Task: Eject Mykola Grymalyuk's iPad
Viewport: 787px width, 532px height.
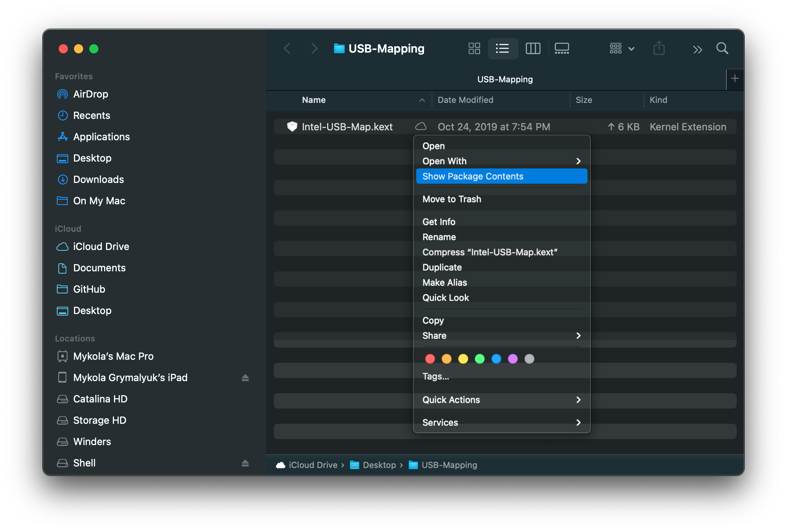Action: (245, 378)
